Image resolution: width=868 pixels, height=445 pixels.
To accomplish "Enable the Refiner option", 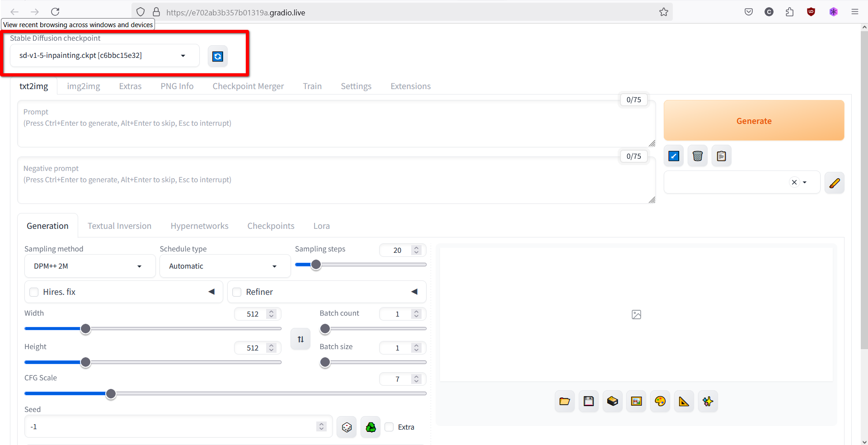I will [x=236, y=292].
